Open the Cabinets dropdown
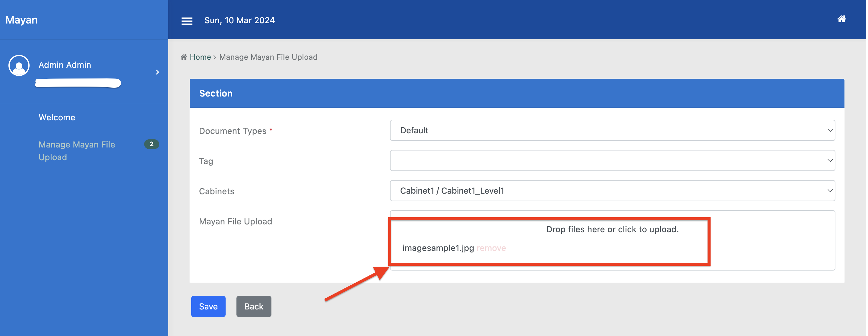The width and height of the screenshot is (868, 336). point(612,191)
